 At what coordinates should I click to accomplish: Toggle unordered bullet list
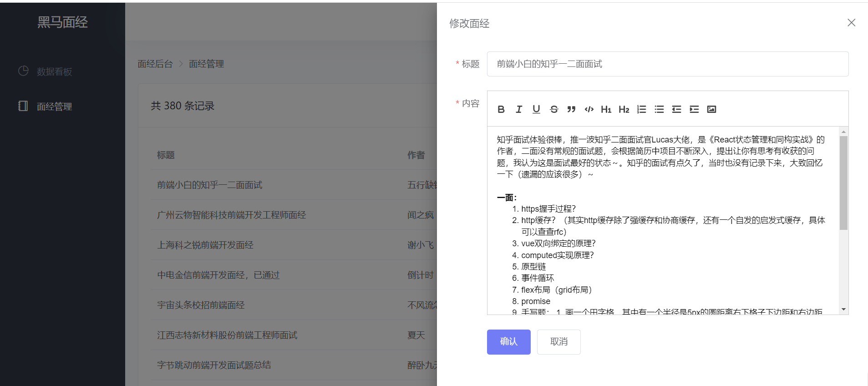(x=659, y=109)
